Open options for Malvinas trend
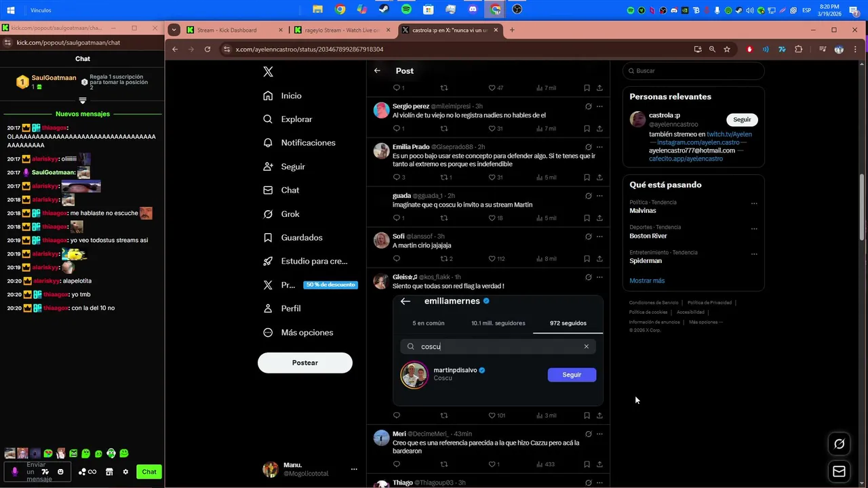868x488 pixels. (x=754, y=203)
